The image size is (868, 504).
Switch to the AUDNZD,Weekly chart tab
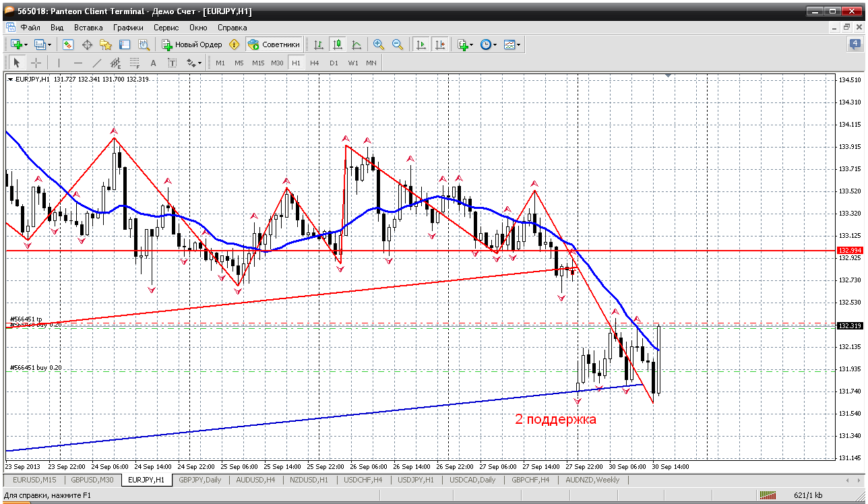pyautogui.click(x=593, y=480)
